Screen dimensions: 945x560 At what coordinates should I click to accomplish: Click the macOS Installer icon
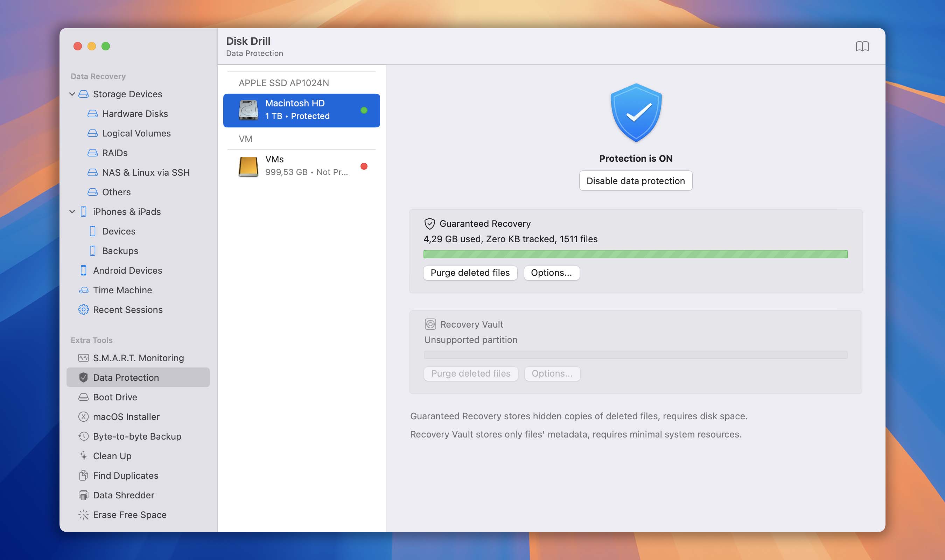83,417
